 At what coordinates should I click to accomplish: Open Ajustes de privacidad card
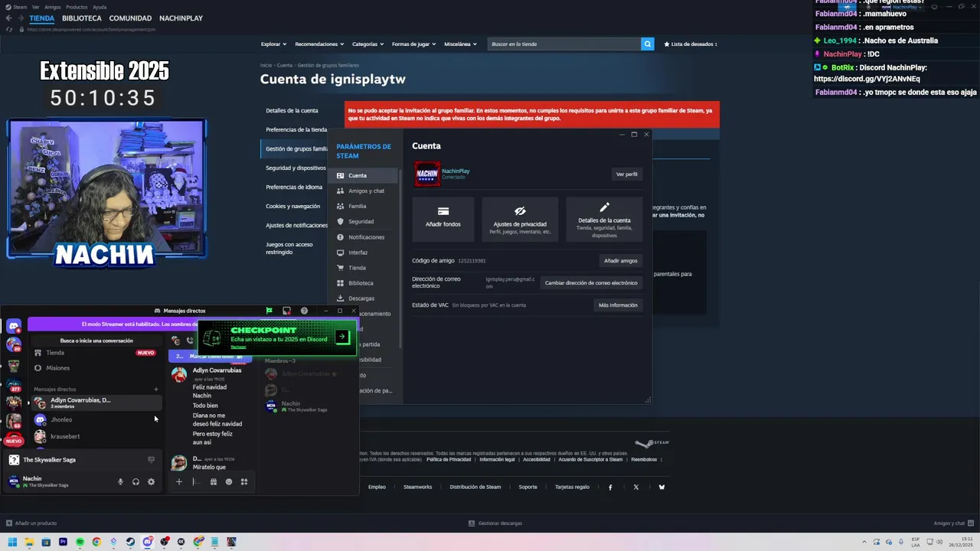[x=520, y=219]
